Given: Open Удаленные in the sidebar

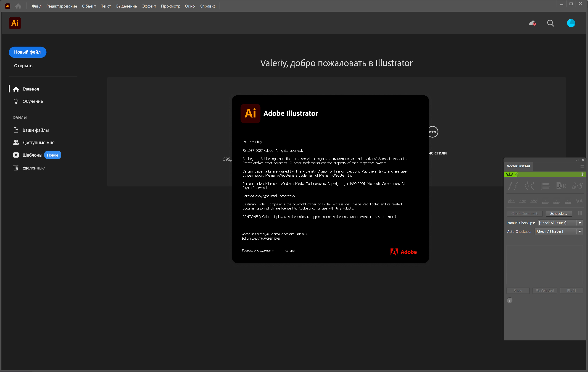Looking at the screenshot, I should point(29,168).
